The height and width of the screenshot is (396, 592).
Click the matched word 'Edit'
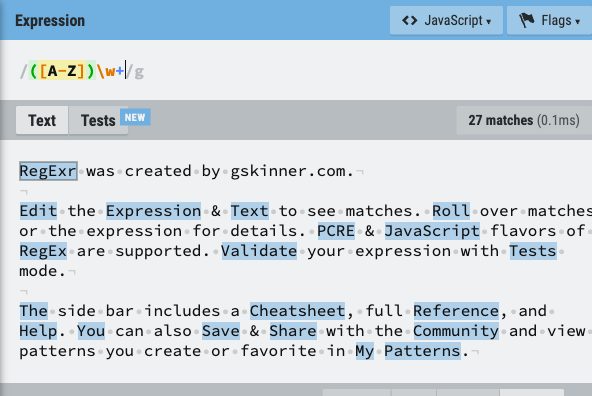(38, 211)
